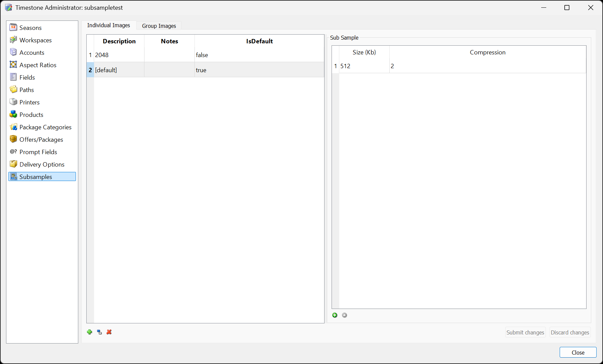
Task: Duplicate the selected subsample set
Action: [99, 332]
